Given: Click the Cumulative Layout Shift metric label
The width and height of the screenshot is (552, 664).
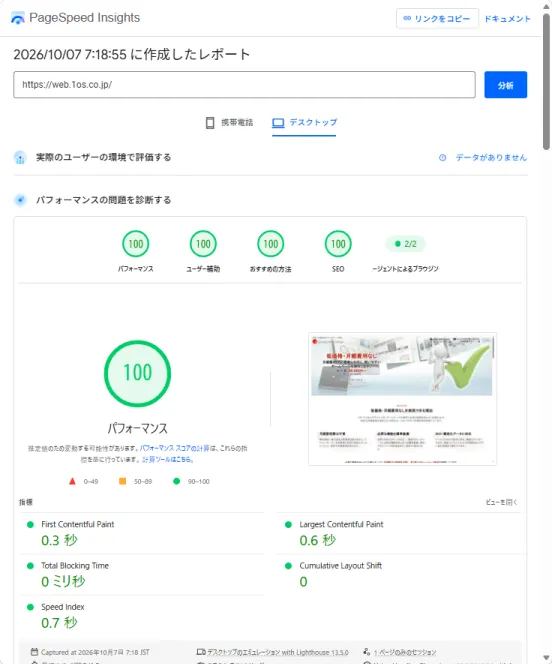Looking at the screenshot, I should point(341,566).
